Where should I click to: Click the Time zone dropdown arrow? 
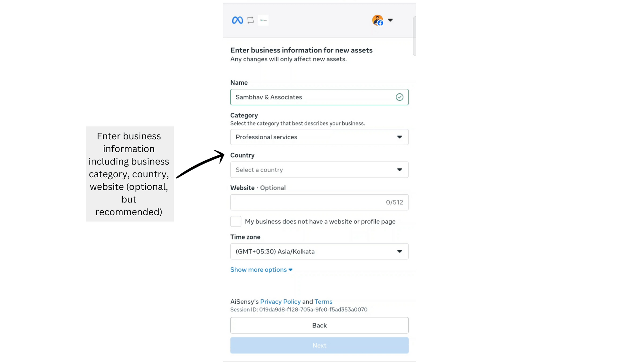400,251
